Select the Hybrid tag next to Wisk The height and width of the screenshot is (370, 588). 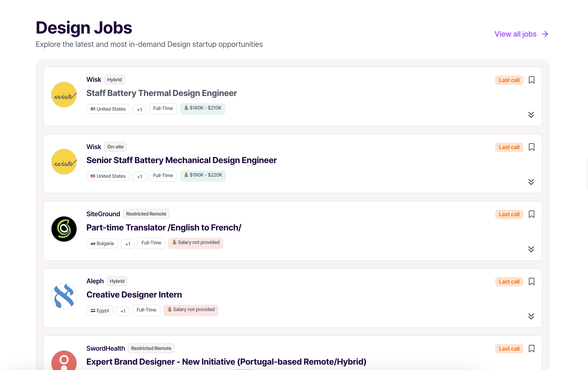click(114, 79)
